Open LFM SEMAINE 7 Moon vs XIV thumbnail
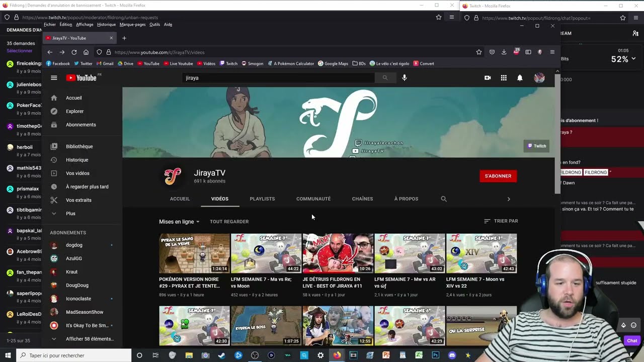This screenshot has width=644, height=362. [x=481, y=253]
